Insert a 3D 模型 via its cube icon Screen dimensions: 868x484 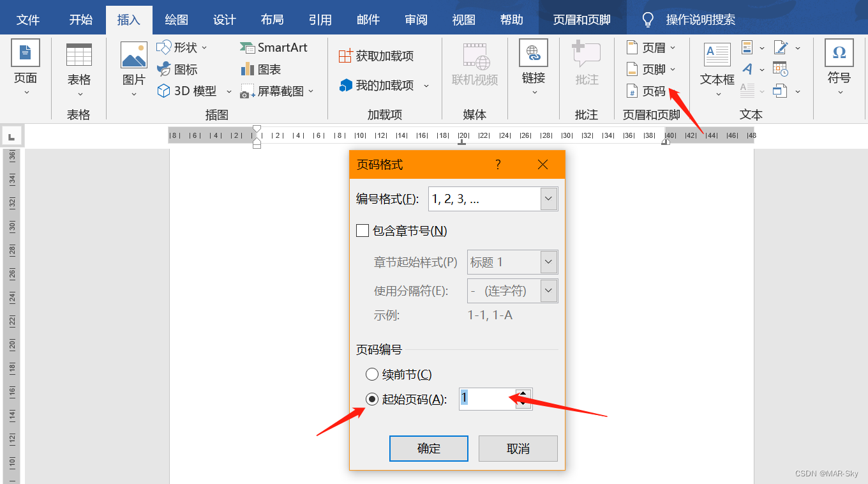[164, 91]
